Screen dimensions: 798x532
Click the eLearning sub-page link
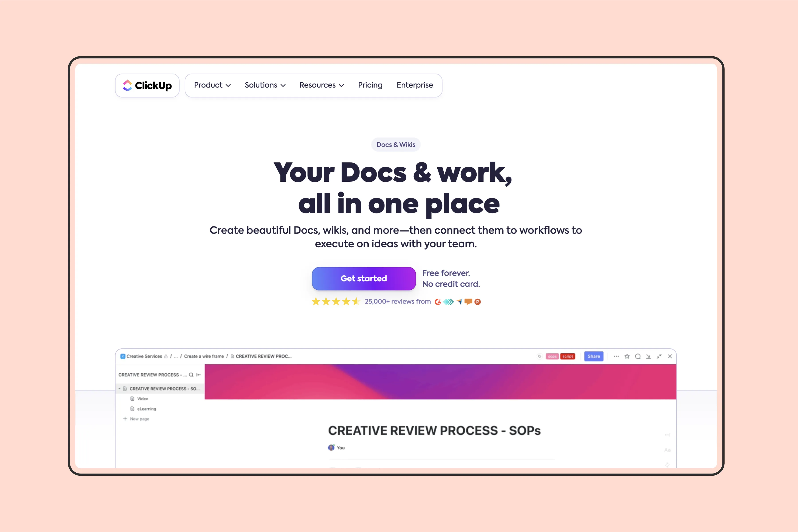[x=147, y=409]
